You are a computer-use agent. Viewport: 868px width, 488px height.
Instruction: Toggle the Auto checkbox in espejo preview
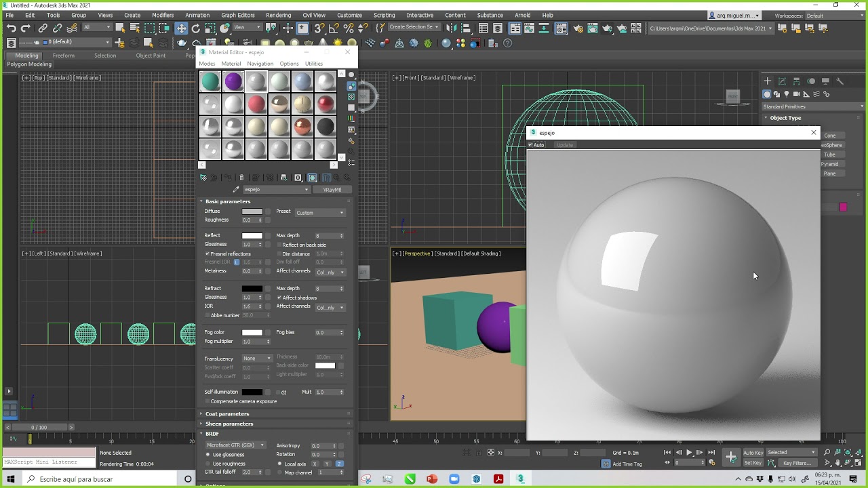[530, 145]
